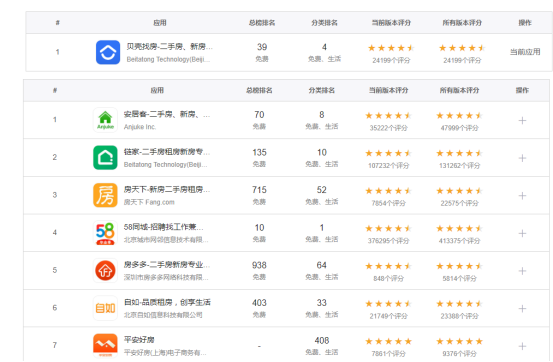Click the Anjuke Inc. developer name
553x362 pixels.
[140, 127]
